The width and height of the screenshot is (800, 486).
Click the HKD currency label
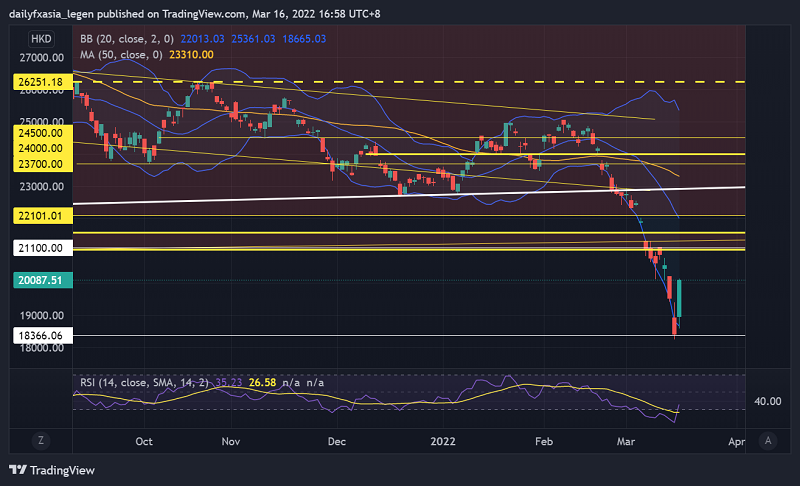tap(41, 39)
